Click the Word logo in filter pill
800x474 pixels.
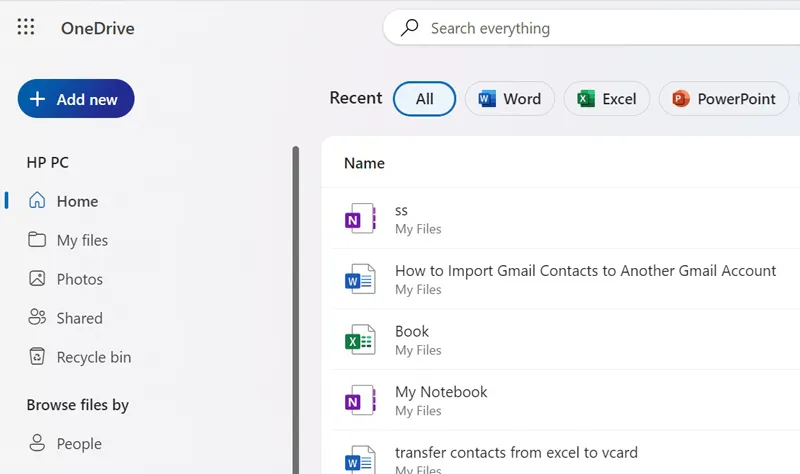point(487,98)
